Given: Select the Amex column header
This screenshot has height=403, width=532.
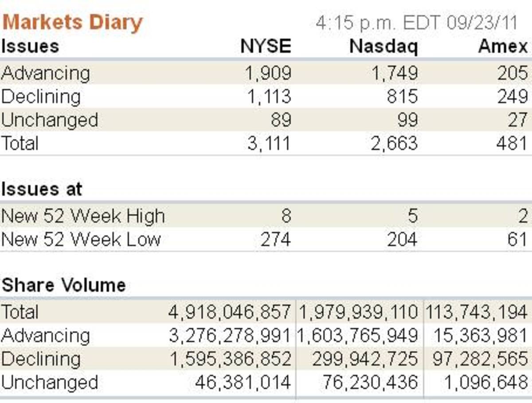Looking at the screenshot, I should (503, 47).
